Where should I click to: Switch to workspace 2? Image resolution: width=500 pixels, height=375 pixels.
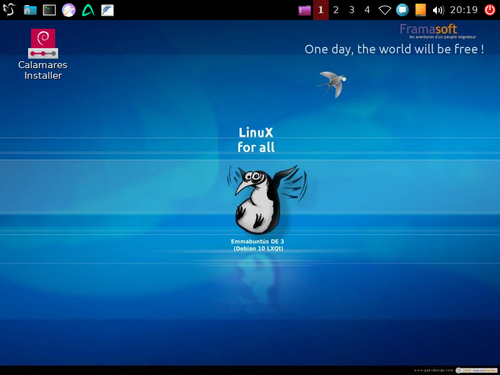(336, 10)
